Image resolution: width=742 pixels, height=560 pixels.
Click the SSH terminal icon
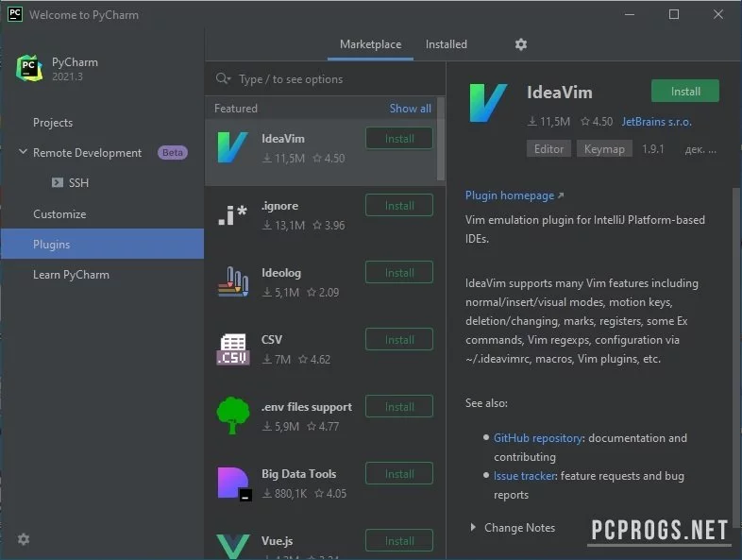58,182
